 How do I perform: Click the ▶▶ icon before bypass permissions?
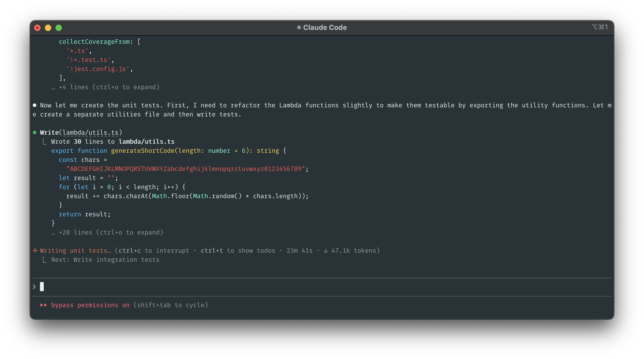[43, 305]
